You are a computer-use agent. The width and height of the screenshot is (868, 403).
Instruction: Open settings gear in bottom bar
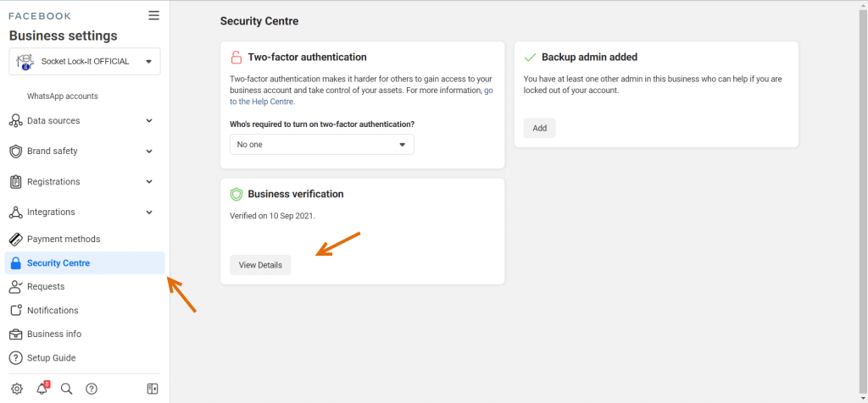click(x=17, y=389)
